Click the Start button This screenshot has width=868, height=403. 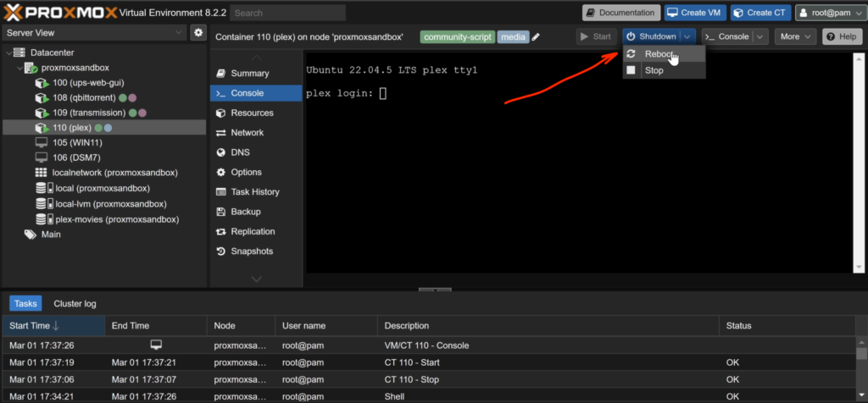596,36
